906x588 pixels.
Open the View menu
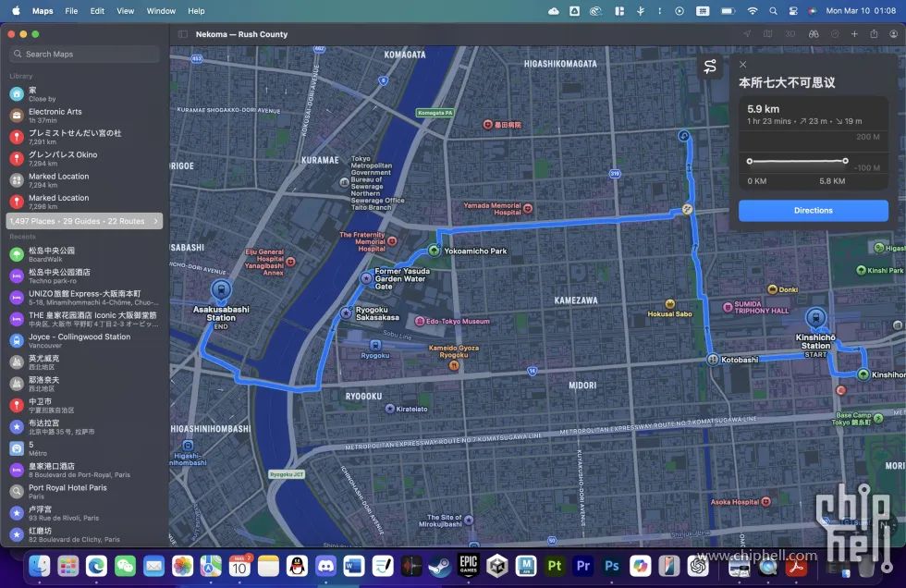click(125, 11)
